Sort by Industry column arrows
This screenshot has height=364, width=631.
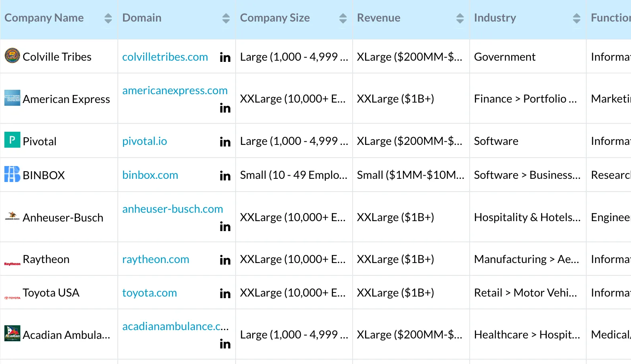tap(577, 18)
